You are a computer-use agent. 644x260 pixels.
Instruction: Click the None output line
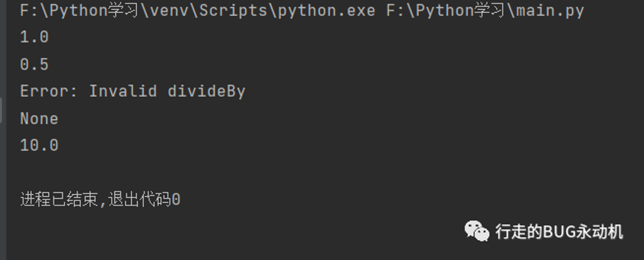(39, 119)
